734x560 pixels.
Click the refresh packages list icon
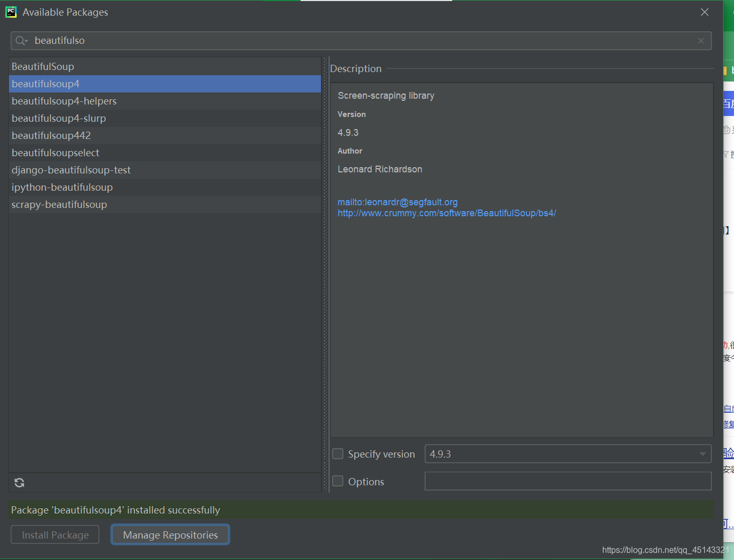coord(19,483)
